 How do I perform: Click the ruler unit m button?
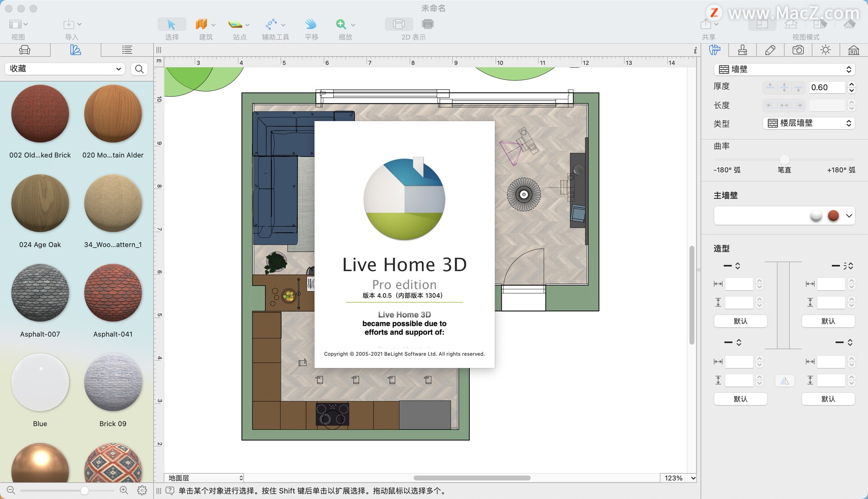pos(159,61)
